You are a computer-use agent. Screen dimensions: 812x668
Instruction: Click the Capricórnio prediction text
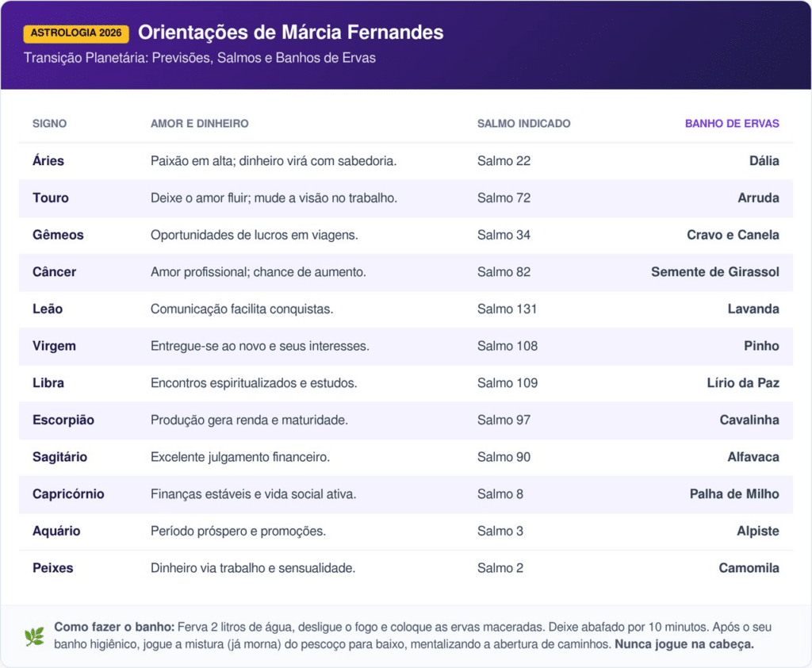click(x=253, y=494)
